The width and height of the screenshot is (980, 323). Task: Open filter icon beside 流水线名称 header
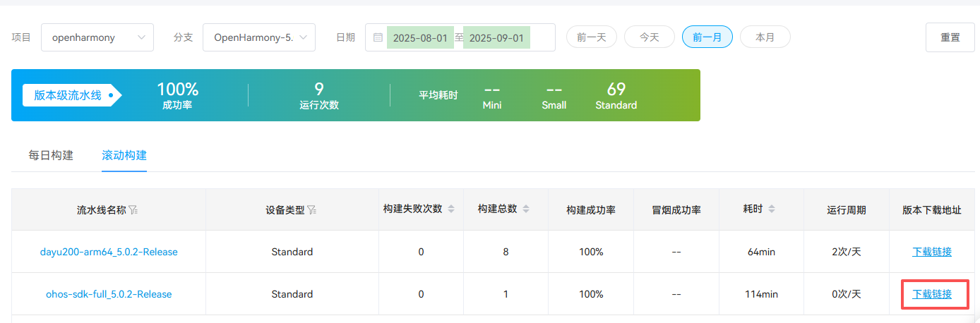point(133,209)
